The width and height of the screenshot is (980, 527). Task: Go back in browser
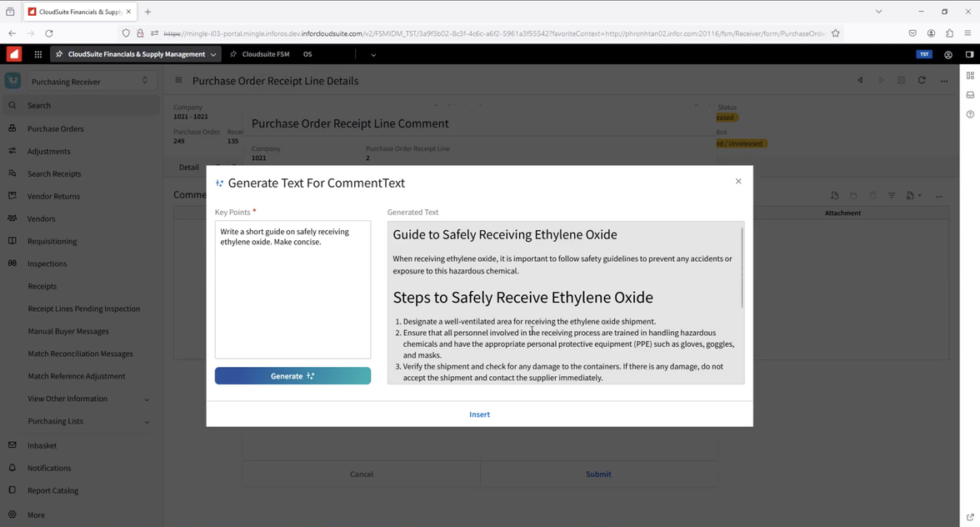[x=12, y=33]
